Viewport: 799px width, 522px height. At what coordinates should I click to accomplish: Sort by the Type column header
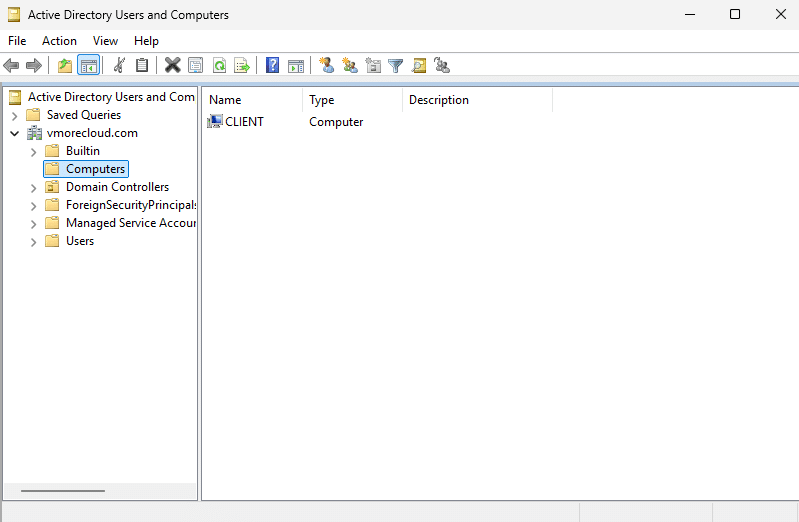[352, 100]
